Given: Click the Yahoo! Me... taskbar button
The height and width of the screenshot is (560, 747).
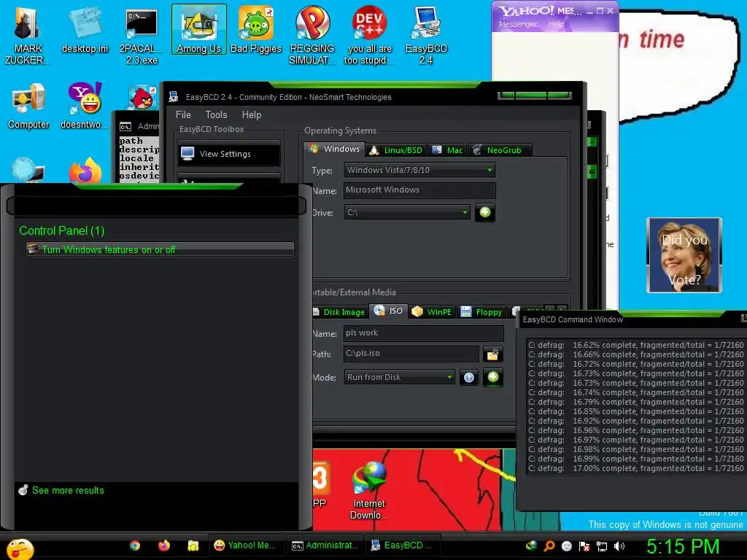Looking at the screenshot, I should [247, 545].
